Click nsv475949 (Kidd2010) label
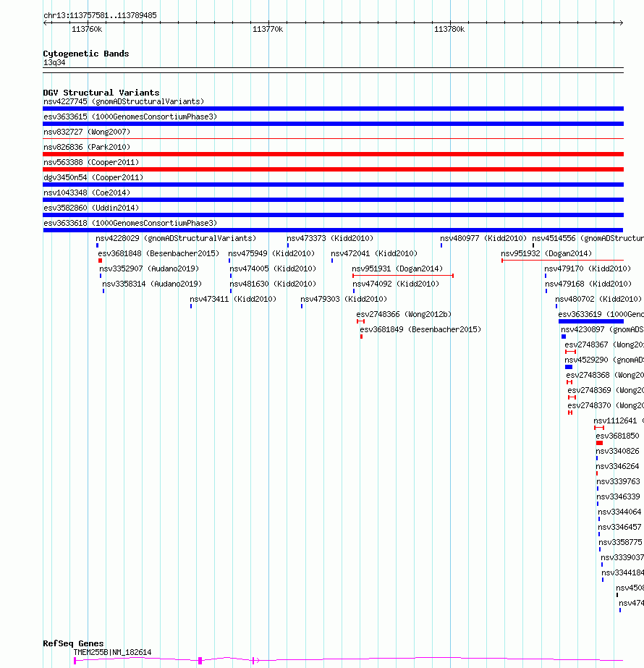 [x=271, y=253]
